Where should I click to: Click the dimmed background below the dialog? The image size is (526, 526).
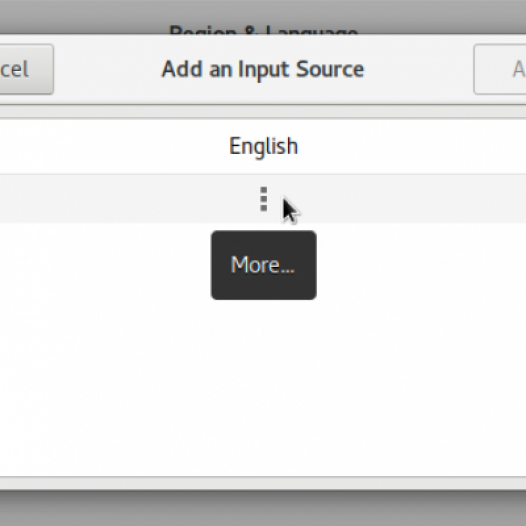(x=263, y=508)
